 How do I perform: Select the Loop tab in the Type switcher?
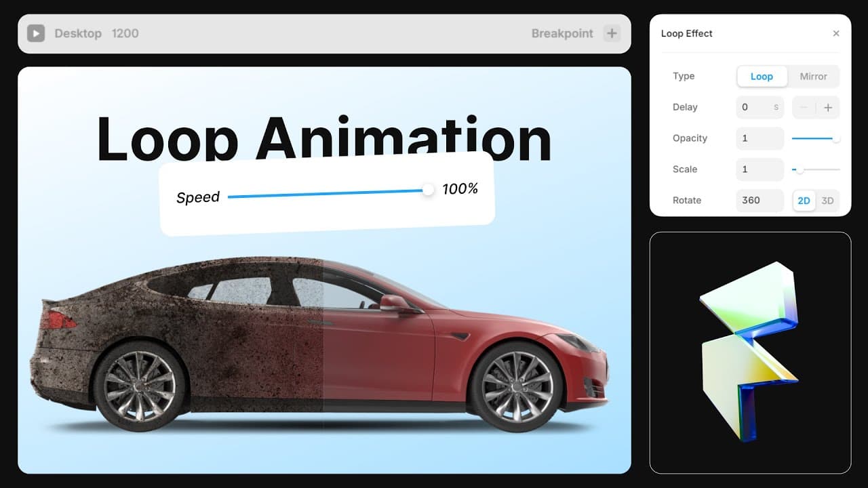(x=762, y=76)
